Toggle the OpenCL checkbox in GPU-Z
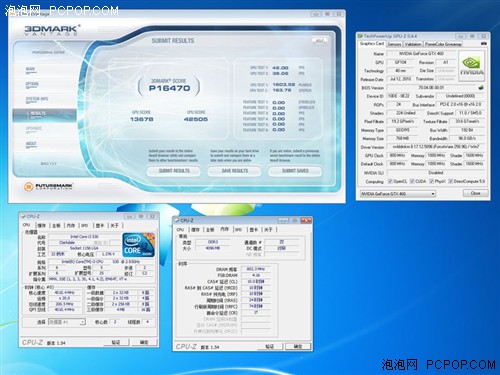This screenshot has width=500, height=375. coord(390,181)
